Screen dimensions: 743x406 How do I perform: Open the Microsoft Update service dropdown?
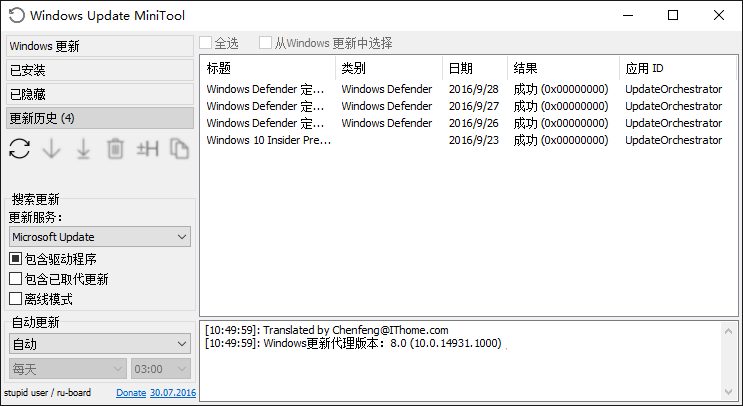pyautogui.click(x=100, y=236)
